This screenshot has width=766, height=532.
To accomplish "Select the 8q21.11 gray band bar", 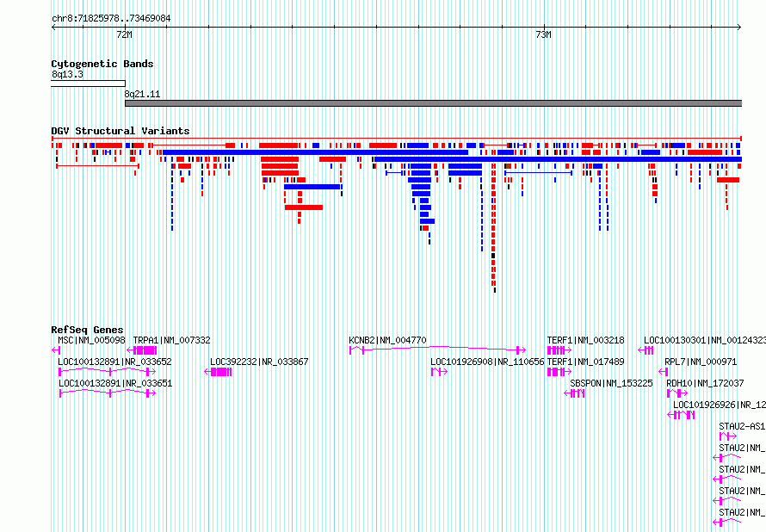I will 433,103.
